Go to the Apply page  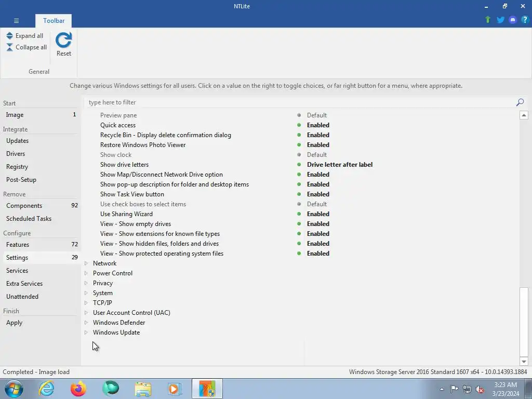pyautogui.click(x=41, y=323)
